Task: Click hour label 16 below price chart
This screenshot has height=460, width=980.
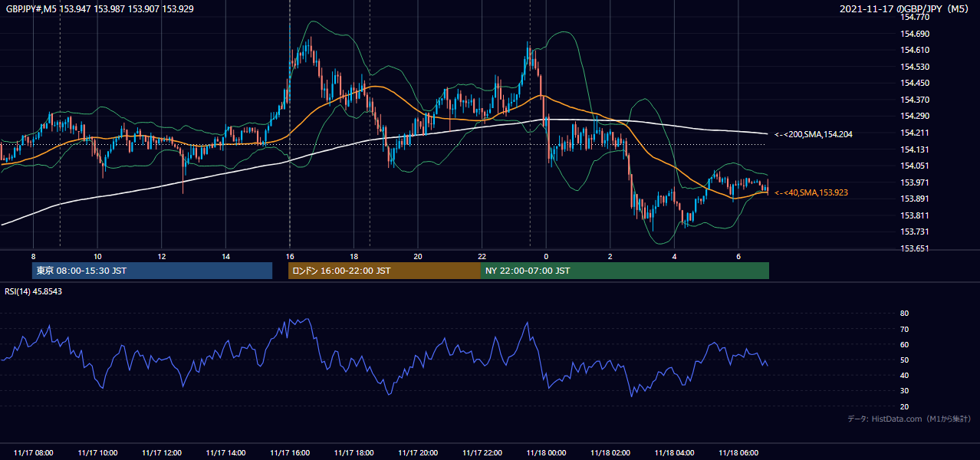Action: [x=290, y=256]
